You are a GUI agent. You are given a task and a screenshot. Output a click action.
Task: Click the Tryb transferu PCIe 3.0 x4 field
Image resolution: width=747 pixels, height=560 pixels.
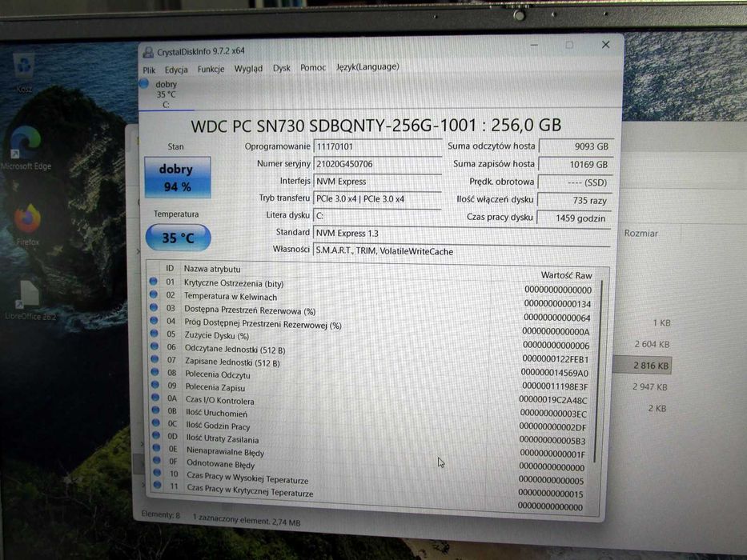point(377,199)
